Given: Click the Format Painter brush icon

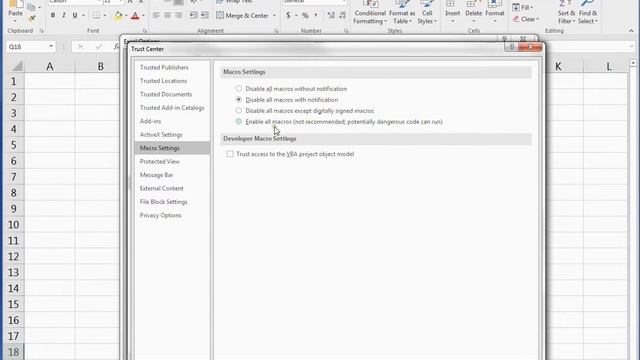Looking at the screenshot, I should 31,18.
